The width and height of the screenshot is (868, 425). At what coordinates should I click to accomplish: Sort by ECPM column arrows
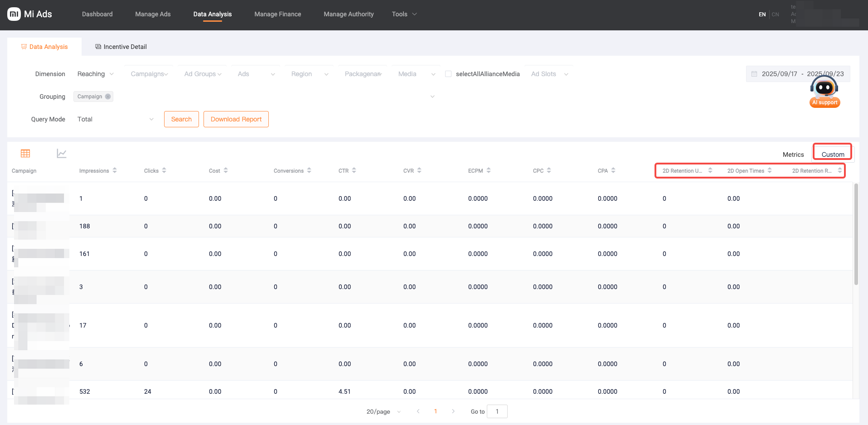tap(489, 170)
